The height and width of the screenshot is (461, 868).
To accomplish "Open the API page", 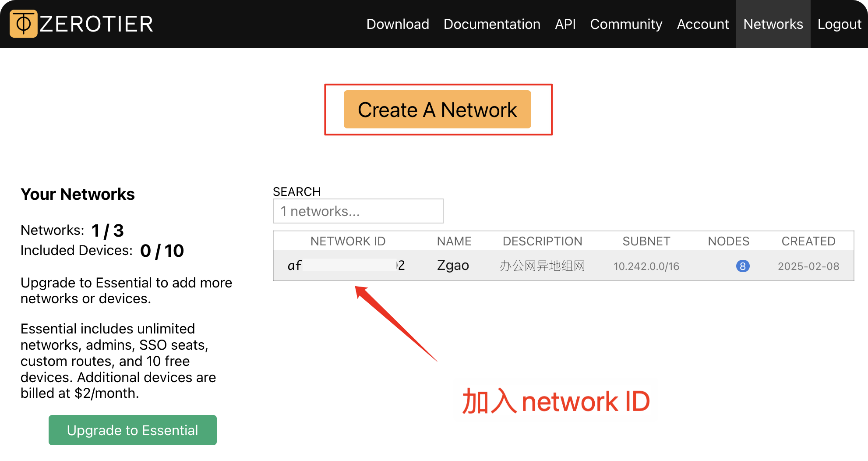I will tap(565, 24).
